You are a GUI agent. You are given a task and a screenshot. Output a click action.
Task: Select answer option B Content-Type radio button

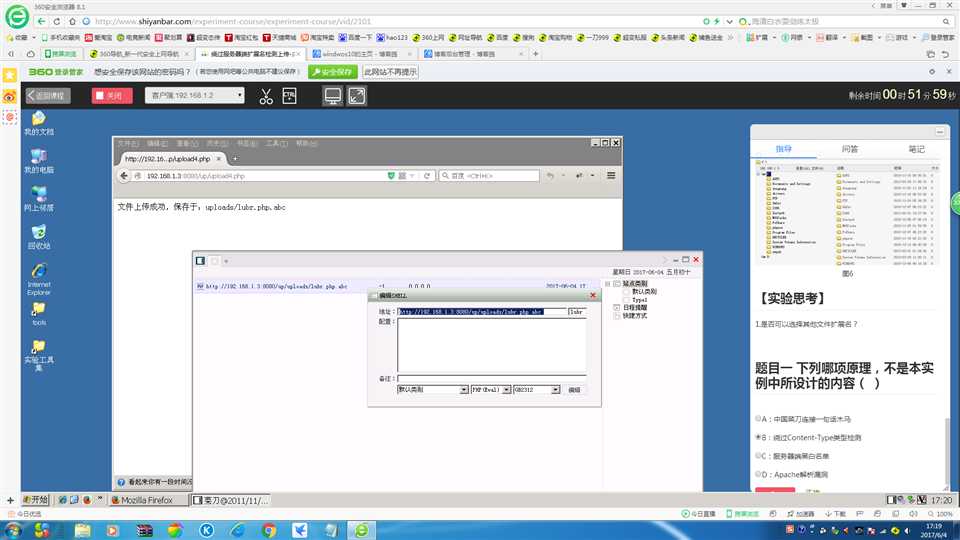(x=758, y=437)
